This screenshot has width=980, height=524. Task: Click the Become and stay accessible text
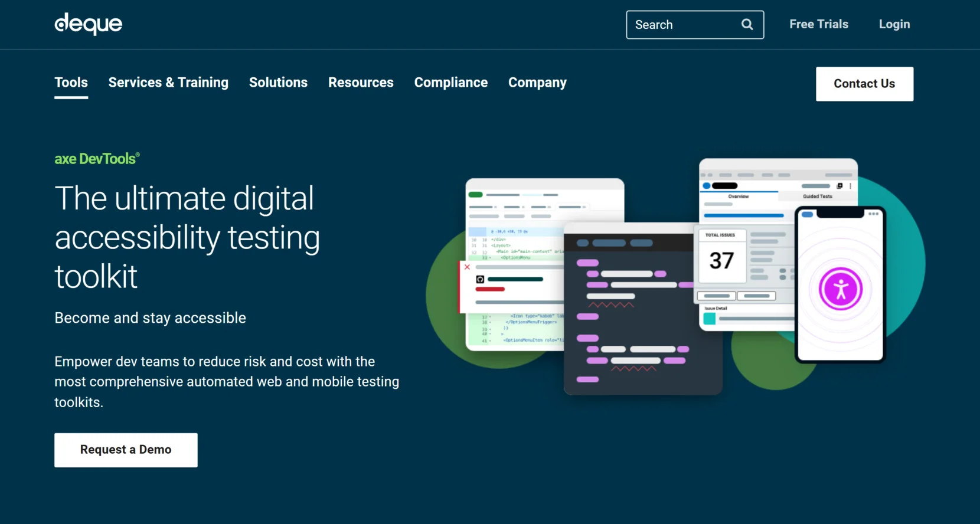point(150,318)
